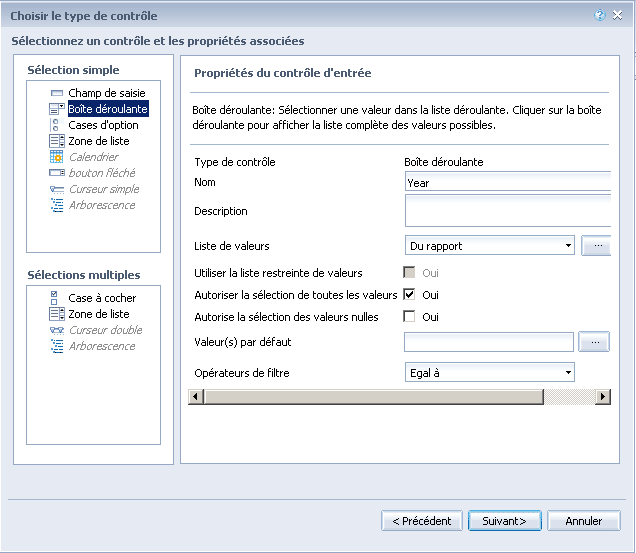Viewport: 636px width, 553px height.
Task: Click the bouton fléché icon
Action: pos(57,173)
